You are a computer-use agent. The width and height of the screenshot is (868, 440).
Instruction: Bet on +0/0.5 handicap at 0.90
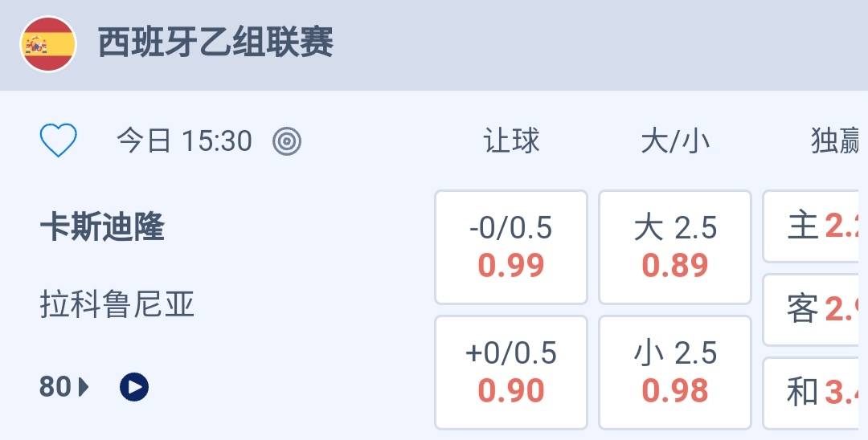(511, 373)
